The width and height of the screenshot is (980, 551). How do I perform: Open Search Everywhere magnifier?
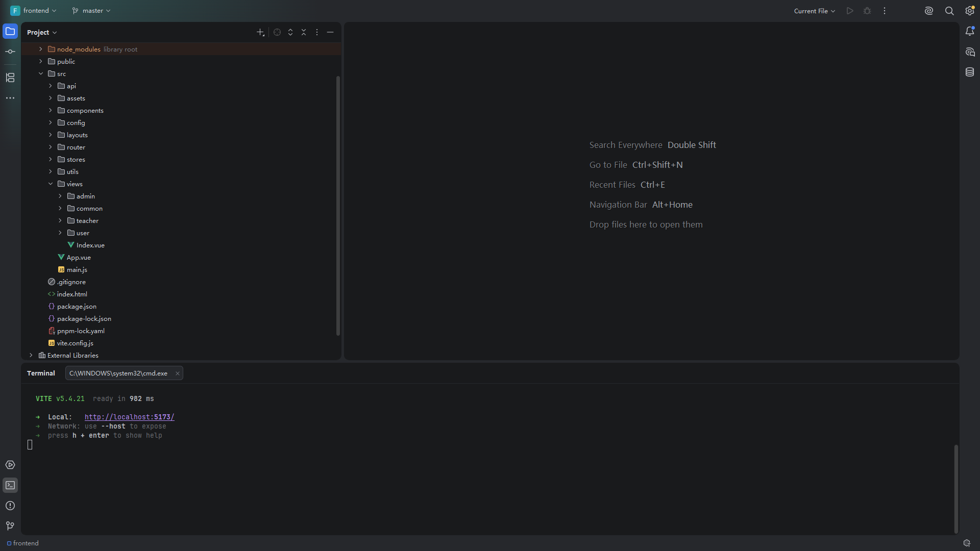[949, 11]
